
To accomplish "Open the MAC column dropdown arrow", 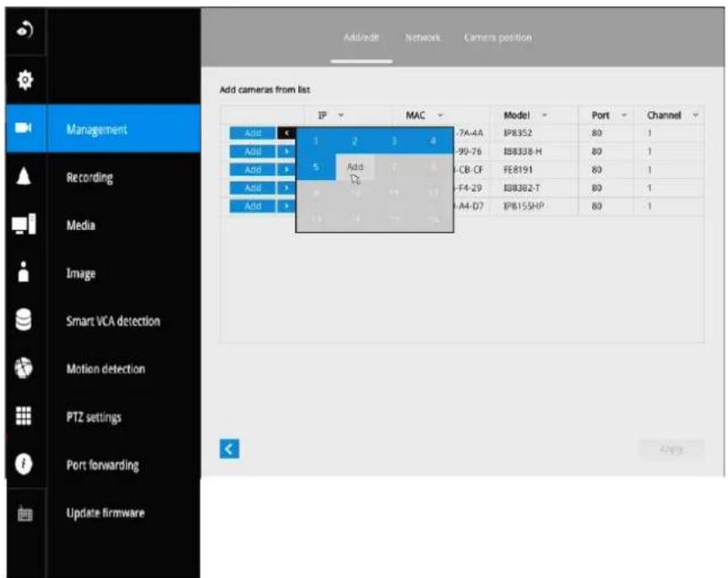I will (440, 115).
